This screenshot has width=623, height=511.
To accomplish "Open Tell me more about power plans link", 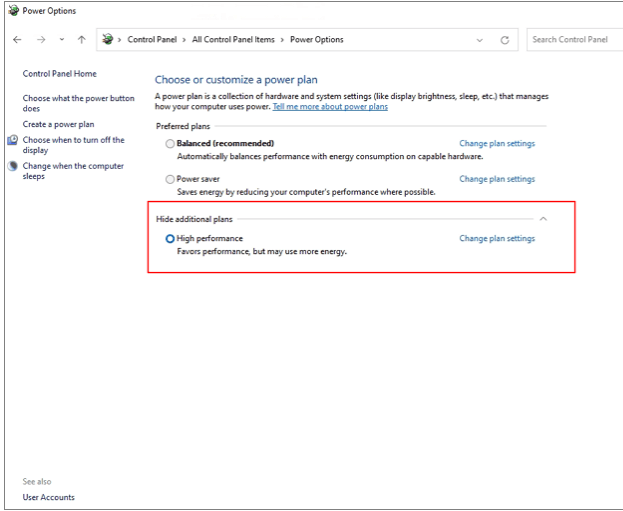I will pos(330,106).
